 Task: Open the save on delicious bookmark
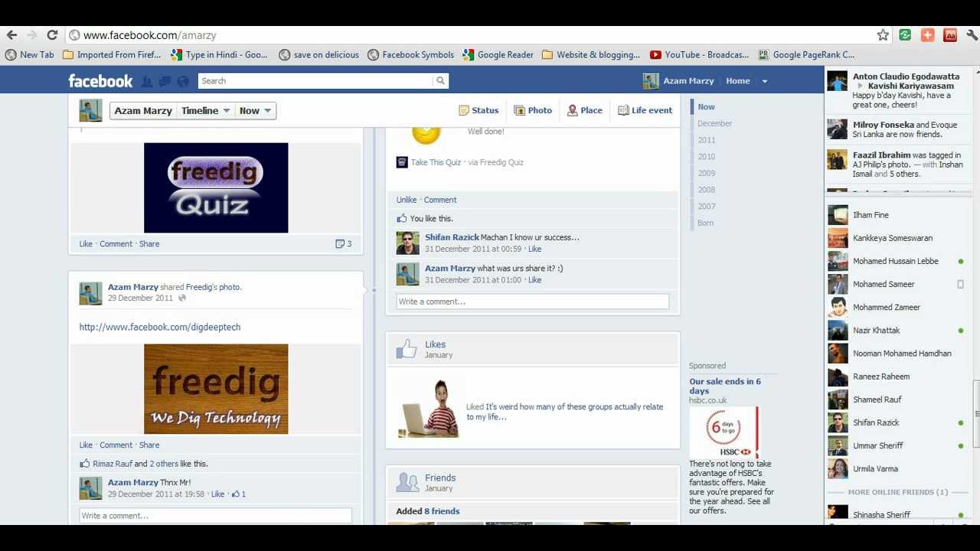(x=318, y=55)
